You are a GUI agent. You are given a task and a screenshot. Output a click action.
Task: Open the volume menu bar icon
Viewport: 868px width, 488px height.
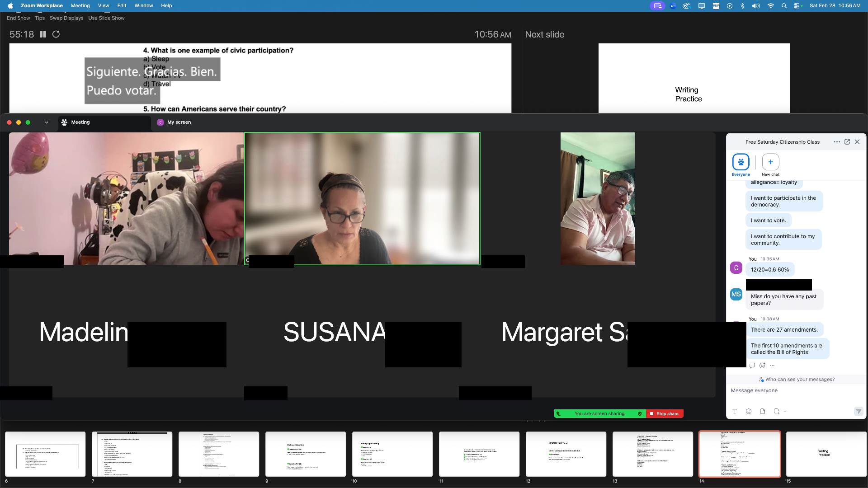click(756, 6)
